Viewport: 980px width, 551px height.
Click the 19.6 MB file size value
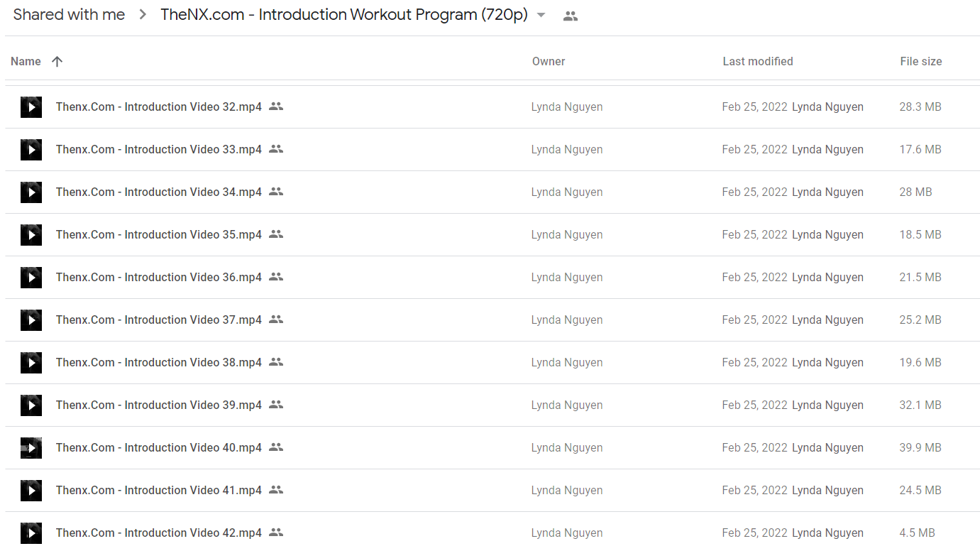(920, 362)
